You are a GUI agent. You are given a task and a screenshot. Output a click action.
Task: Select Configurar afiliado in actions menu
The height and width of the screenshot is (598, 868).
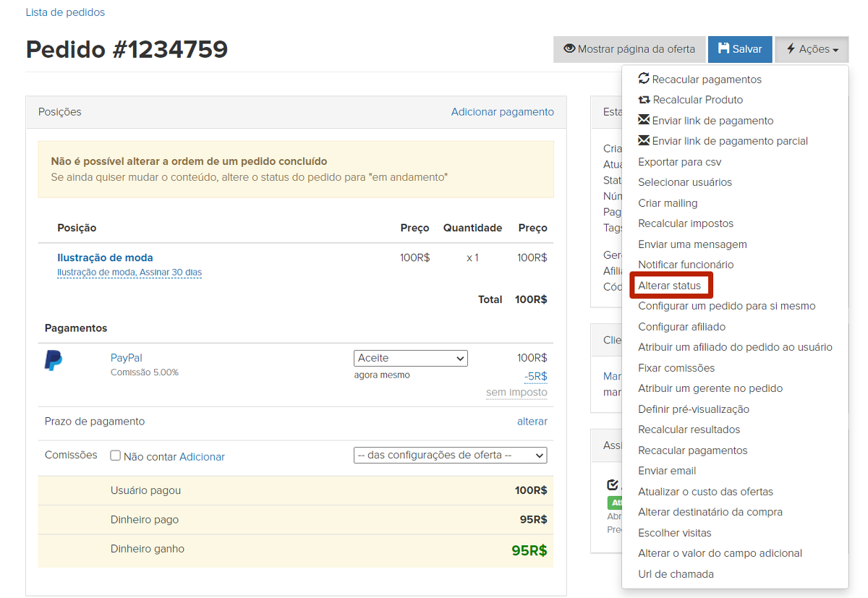click(681, 327)
